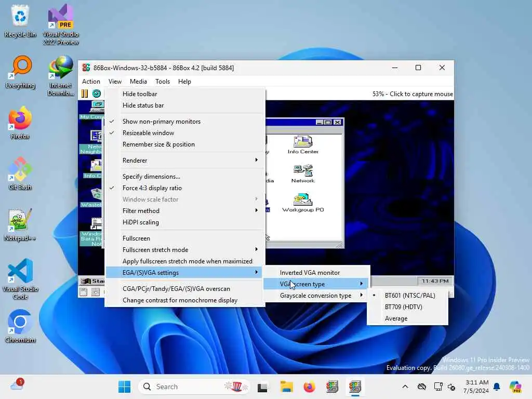Click the pause emulation toolbar icon
This screenshot has height=399, width=532.
(x=85, y=94)
